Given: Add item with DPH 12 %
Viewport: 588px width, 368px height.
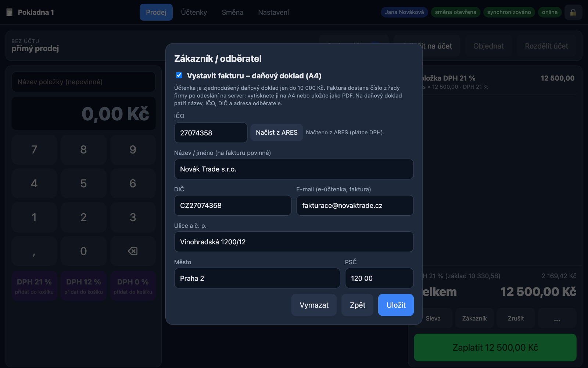Looking at the screenshot, I should pyautogui.click(x=83, y=286).
